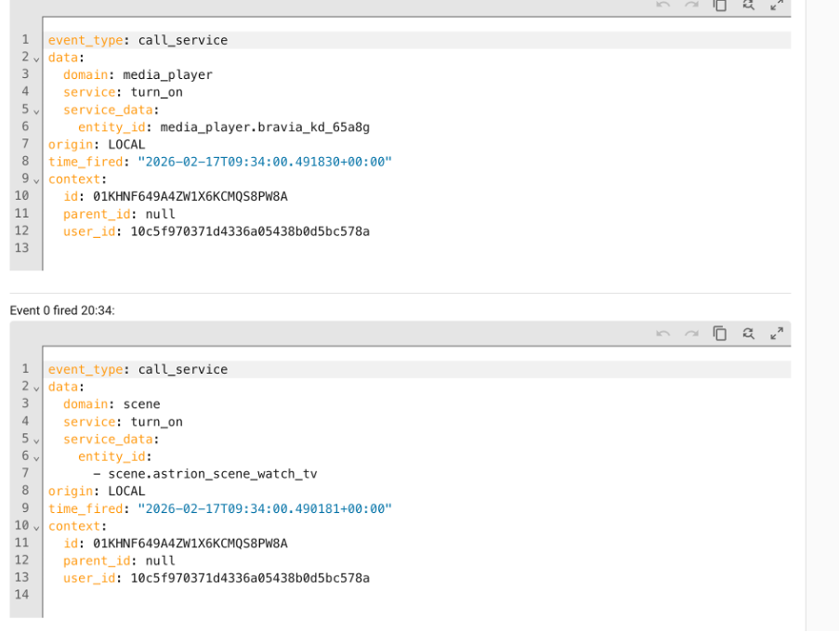Expand the top editor to fullscreen
840x632 pixels.
pos(777,6)
